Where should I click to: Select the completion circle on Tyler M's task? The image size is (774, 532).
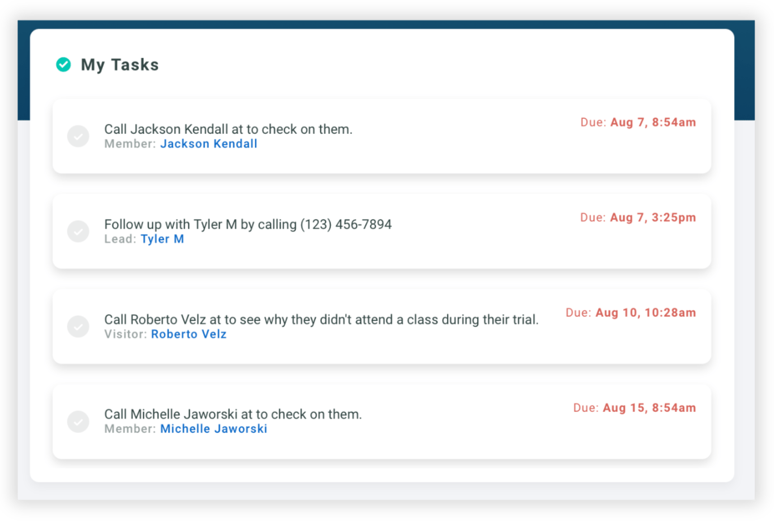pyautogui.click(x=78, y=231)
